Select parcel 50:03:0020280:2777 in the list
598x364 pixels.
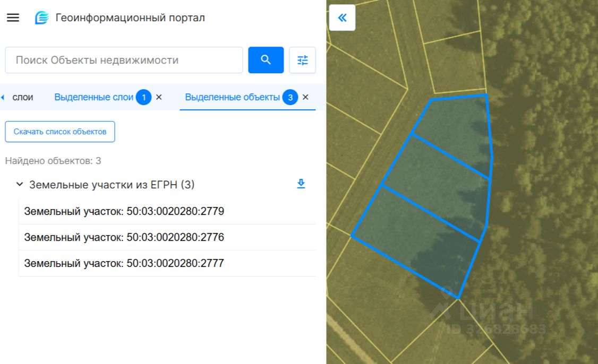167,263
